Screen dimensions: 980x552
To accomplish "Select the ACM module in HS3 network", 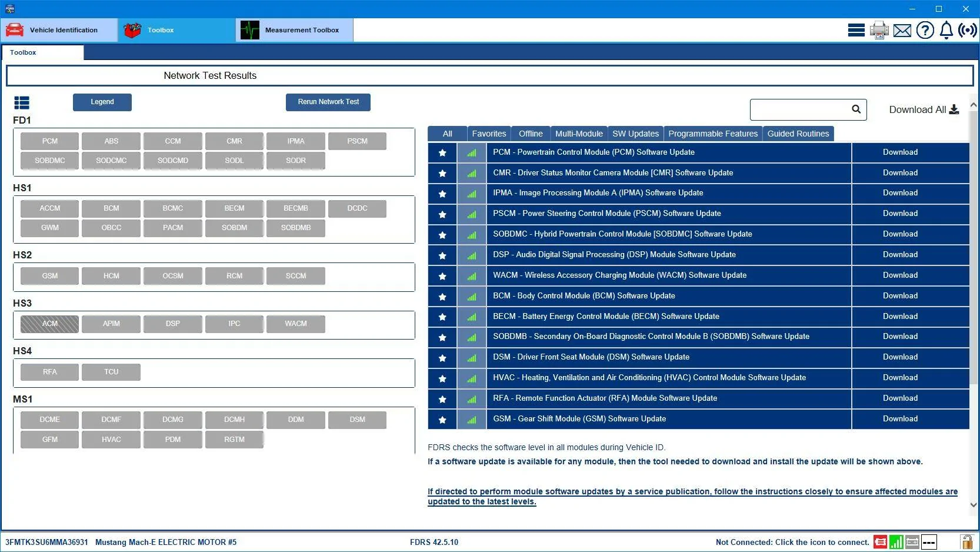I will pyautogui.click(x=50, y=324).
